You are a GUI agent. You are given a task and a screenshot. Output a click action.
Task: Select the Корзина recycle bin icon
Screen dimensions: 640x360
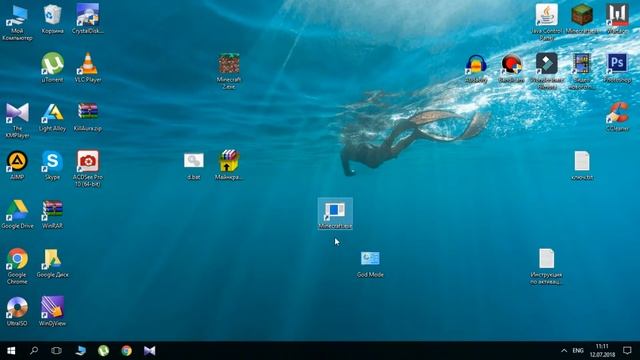pyautogui.click(x=53, y=20)
